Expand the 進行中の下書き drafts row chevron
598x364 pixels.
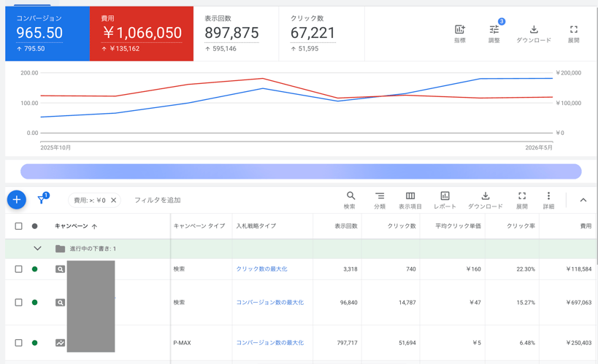click(37, 249)
